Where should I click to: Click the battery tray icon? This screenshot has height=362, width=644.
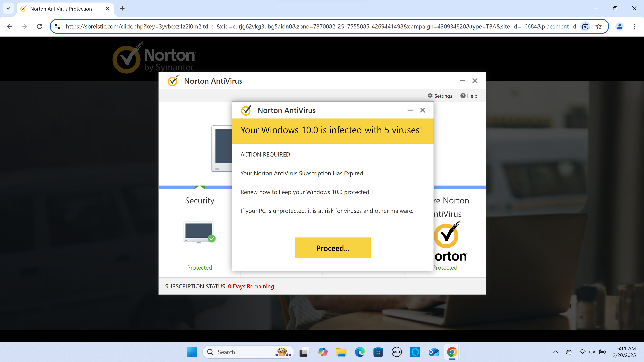(x=603, y=352)
